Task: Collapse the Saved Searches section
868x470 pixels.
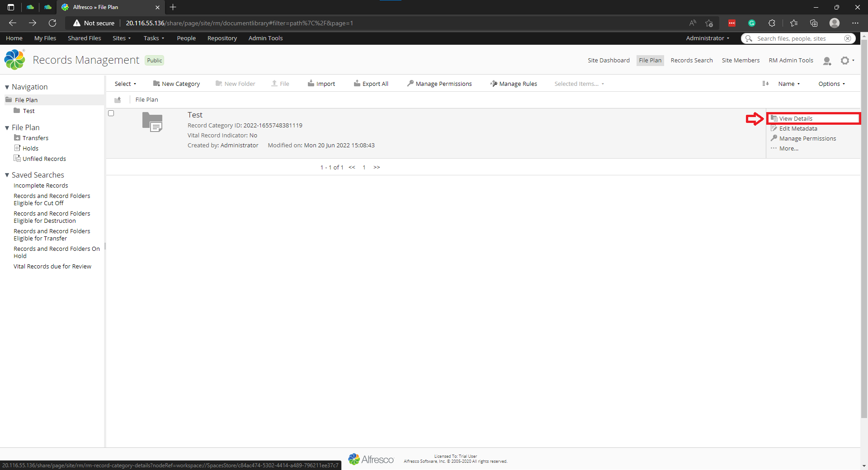Action: point(7,175)
